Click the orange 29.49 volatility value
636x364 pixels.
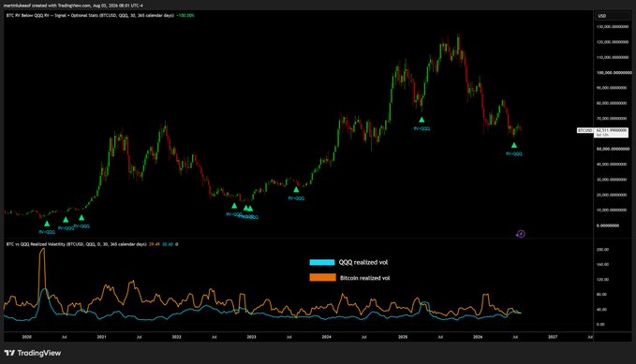155,244
